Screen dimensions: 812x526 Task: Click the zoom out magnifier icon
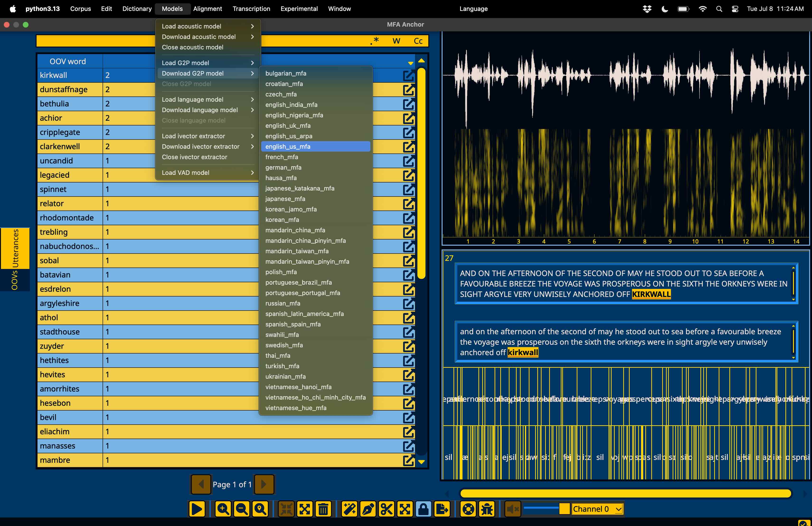point(242,509)
